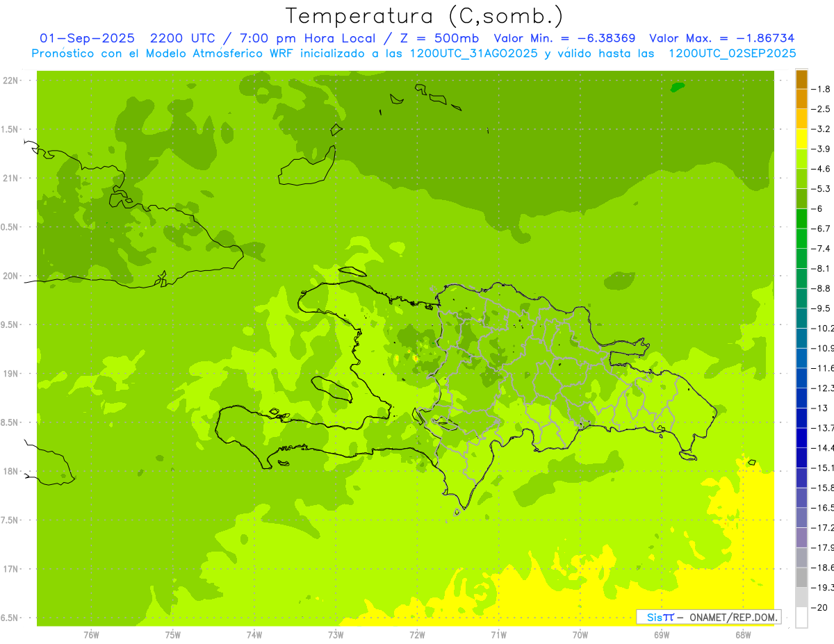Click the blue legend swatch between -11.6 and -12.3

point(801,378)
